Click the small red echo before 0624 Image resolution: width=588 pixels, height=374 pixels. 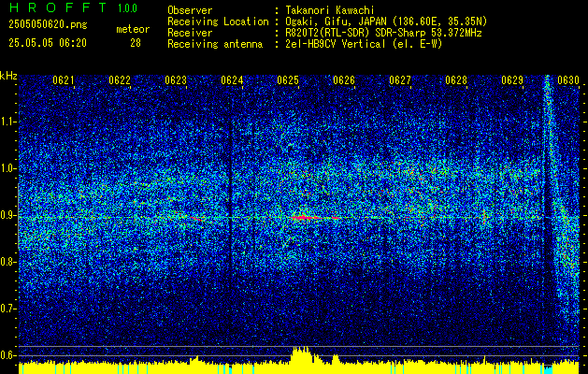click(x=197, y=218)
